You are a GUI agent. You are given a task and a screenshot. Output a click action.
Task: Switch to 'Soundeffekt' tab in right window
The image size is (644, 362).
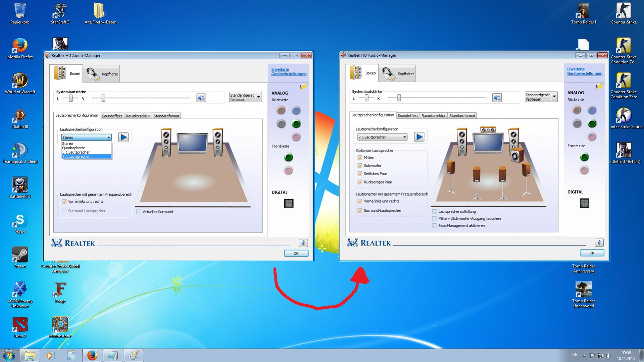pyautogui.click(x=408, y=115)
